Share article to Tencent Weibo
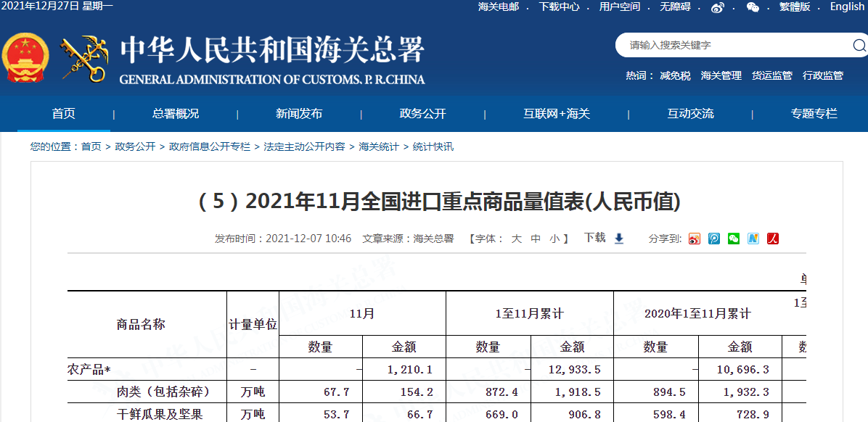Viewport: 868px width, 422px height. click(714, 239)
